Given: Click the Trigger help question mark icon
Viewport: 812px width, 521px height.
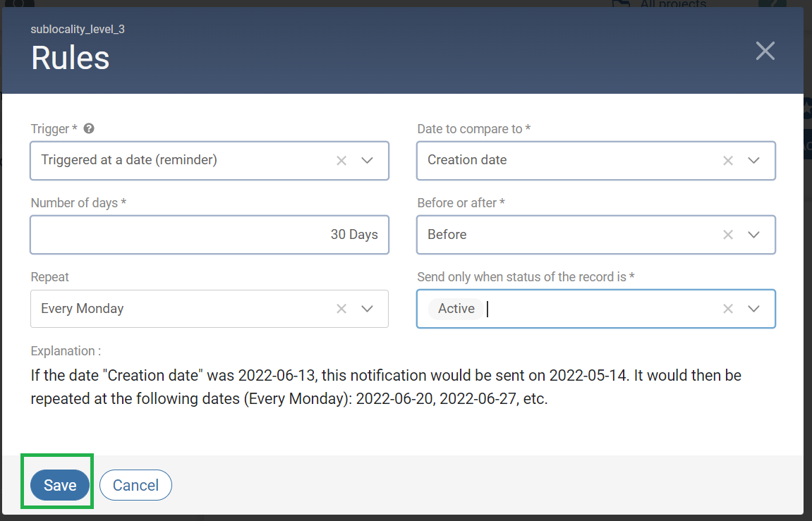Looking at the screenshot, I should 89,128.
